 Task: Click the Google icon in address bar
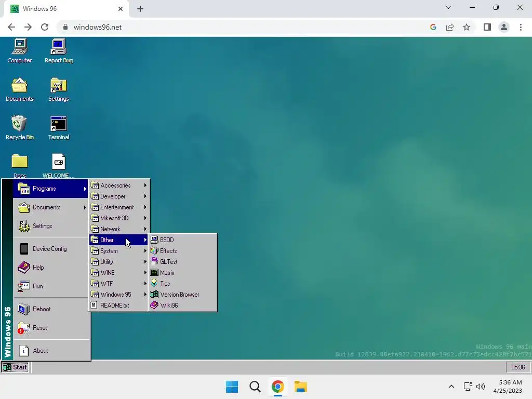coord(433,27)
